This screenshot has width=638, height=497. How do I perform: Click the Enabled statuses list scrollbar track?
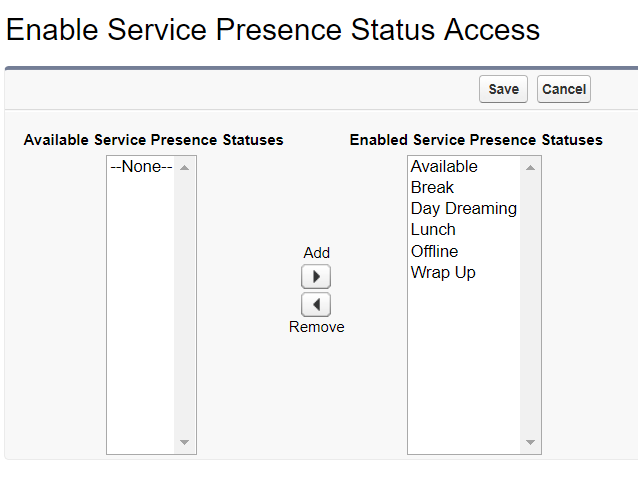(530, 305)
